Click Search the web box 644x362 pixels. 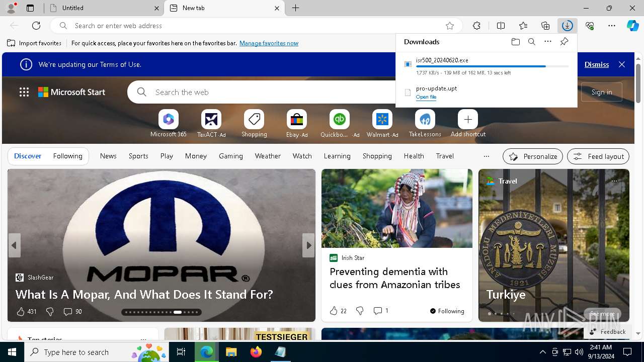[x=262, y=92]
